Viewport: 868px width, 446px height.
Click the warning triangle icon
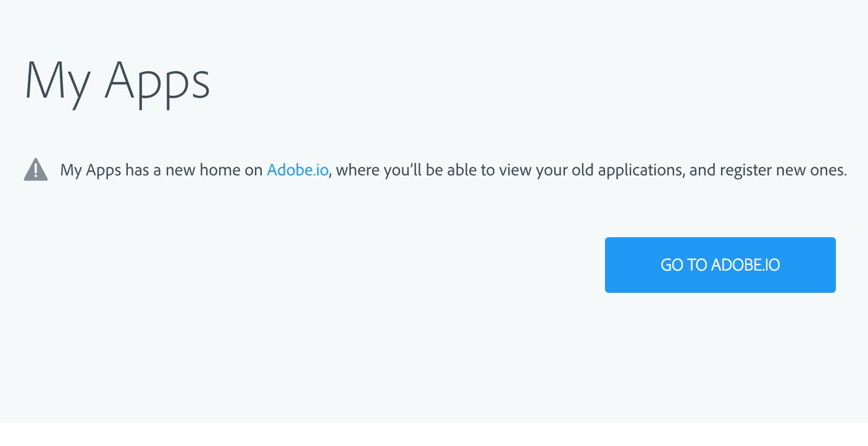click(36, 169)
